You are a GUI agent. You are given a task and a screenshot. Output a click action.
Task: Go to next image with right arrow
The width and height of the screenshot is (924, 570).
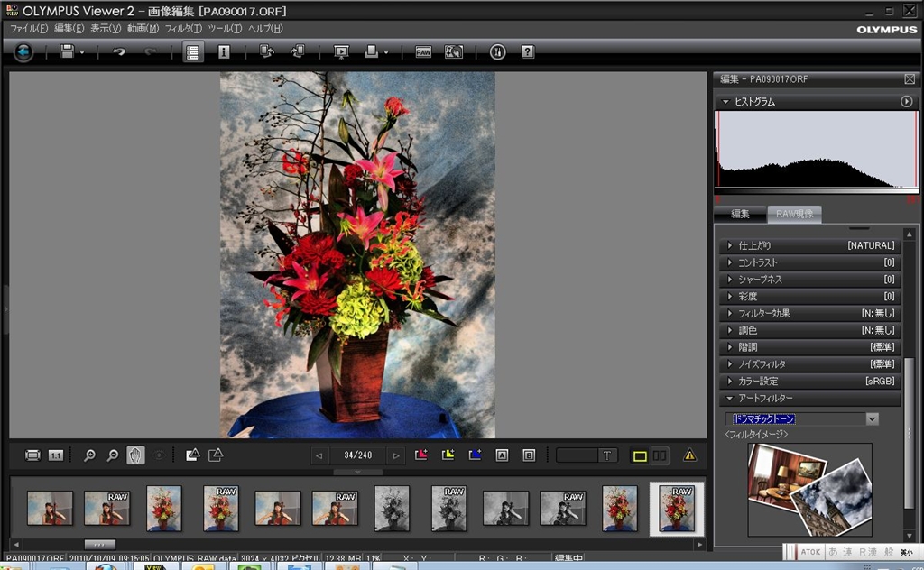point(396,455)
